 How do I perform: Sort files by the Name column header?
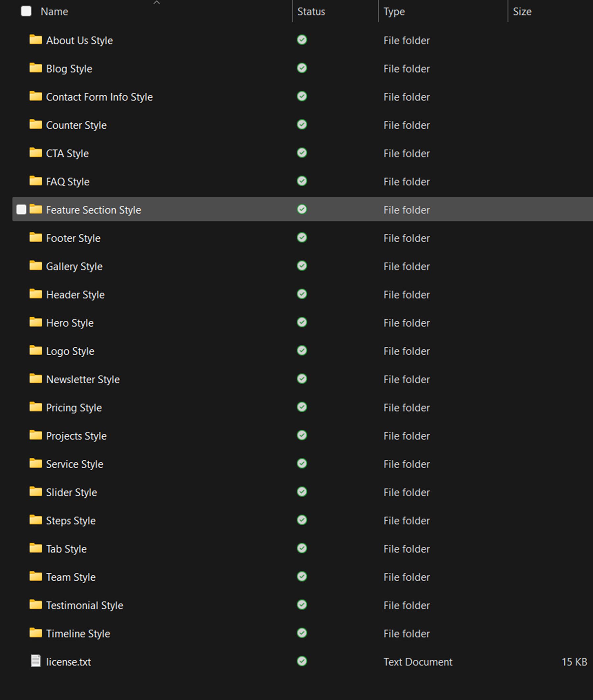coord(54,12)
